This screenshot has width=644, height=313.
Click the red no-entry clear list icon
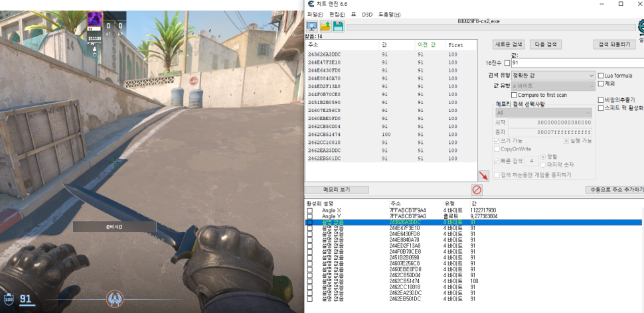pyautogui.click(x=477, y=190)
